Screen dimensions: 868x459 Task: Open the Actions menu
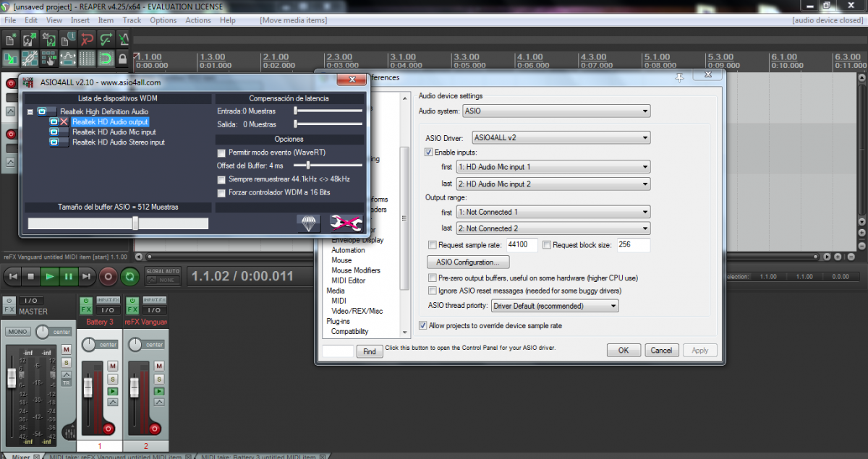198,20
